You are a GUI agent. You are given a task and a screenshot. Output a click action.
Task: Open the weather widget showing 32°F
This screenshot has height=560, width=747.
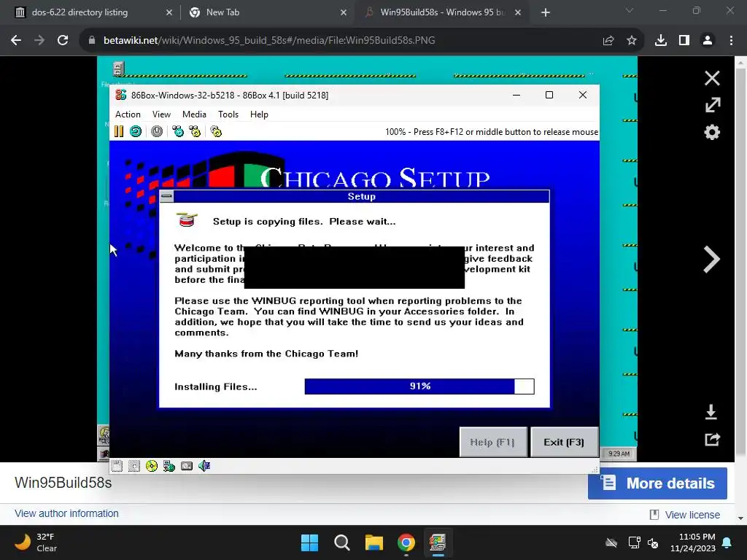point(36,542)
